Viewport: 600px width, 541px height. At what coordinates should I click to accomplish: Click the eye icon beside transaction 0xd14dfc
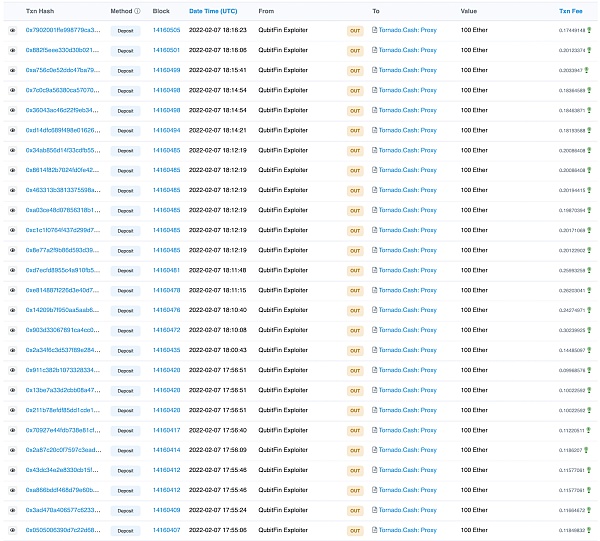click(13, 130)
